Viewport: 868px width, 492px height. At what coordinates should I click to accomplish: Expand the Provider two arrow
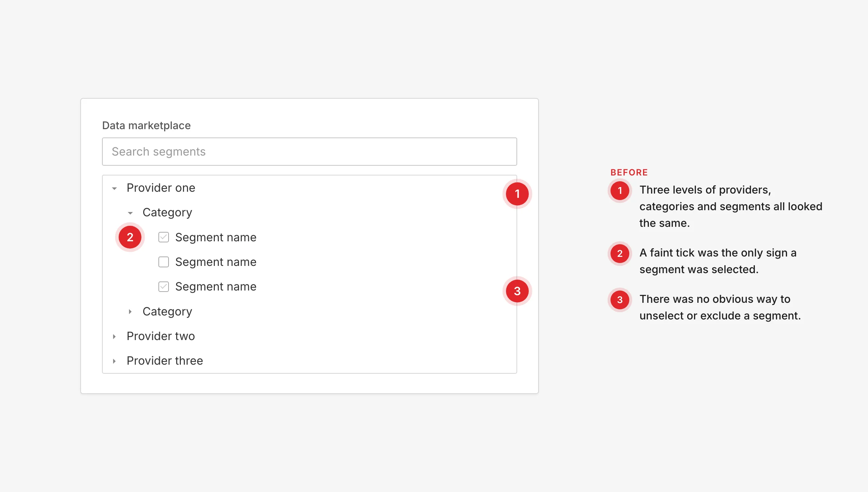pos(114,336)
